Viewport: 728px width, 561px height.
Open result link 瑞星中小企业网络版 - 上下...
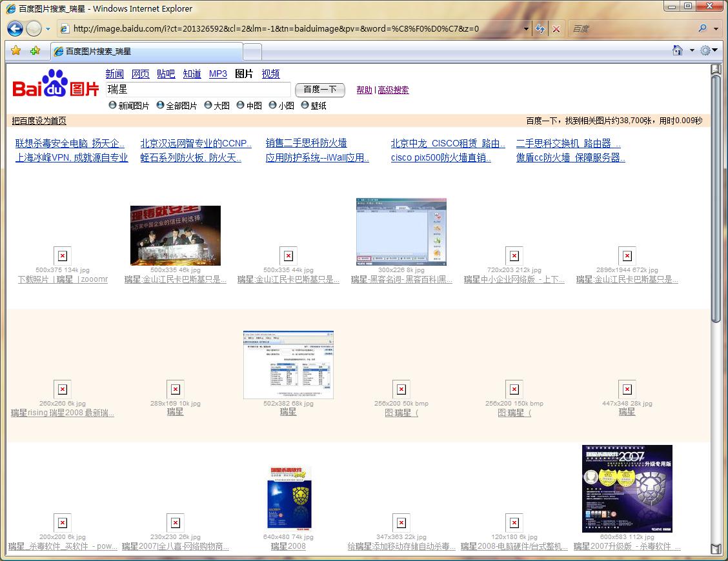click(x=514, y=279)
